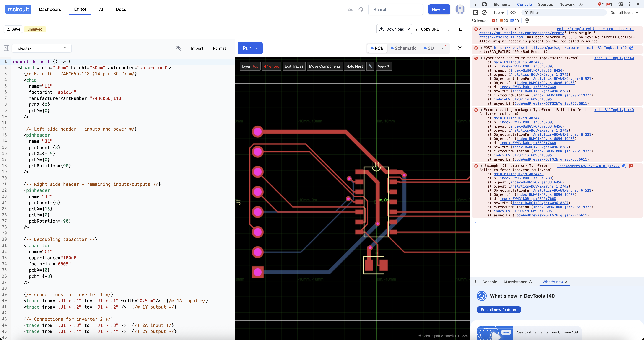Open the View dropdown in PCB viewer
This screenshot has height=340, width=644.
coord(384,66)
